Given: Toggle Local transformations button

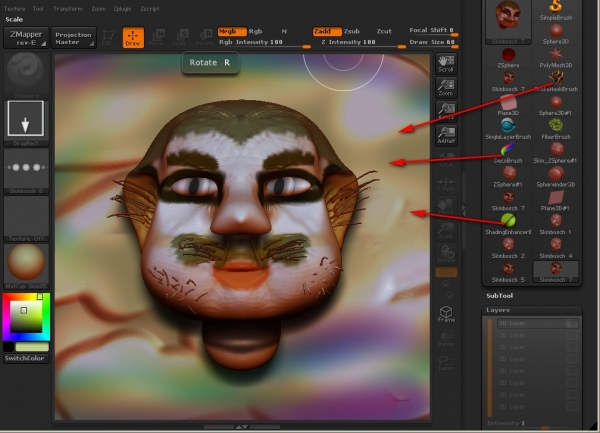Looking at the screenshot, I should (x=446, y=159).
